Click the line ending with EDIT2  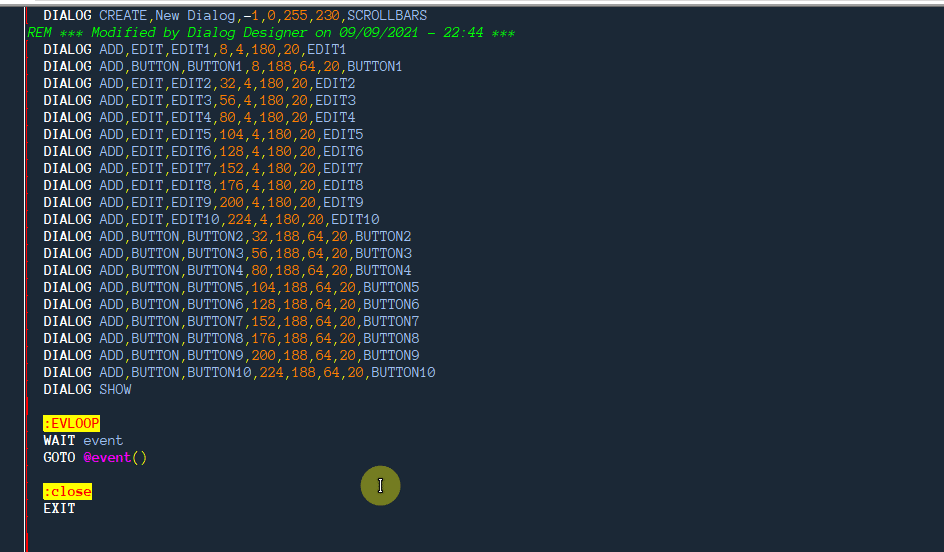199,84
